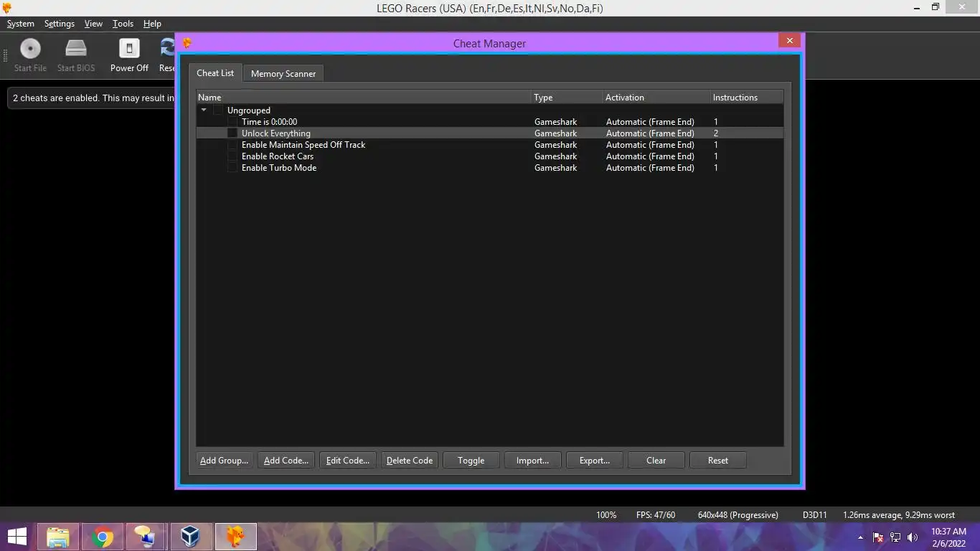Open the System menu
Image resolution: width=980 pixels, height=551 pixels.
[x=21, y=24]
